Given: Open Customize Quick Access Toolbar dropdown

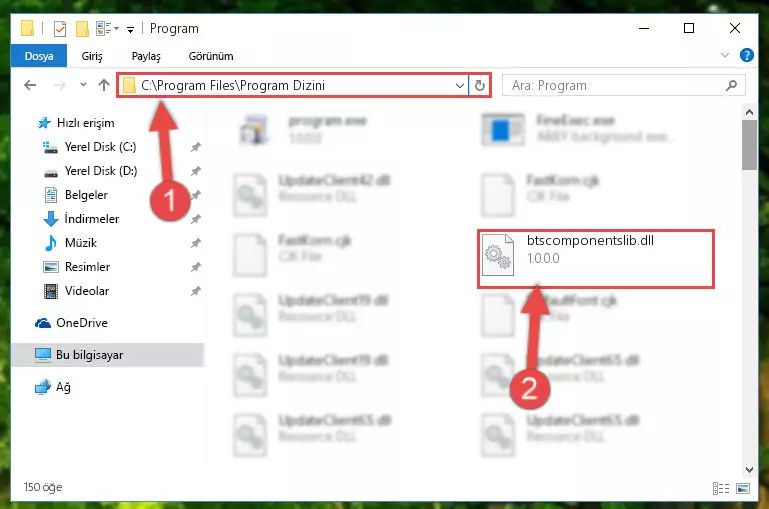Looking at the screenshot, I should coord(130,30).
